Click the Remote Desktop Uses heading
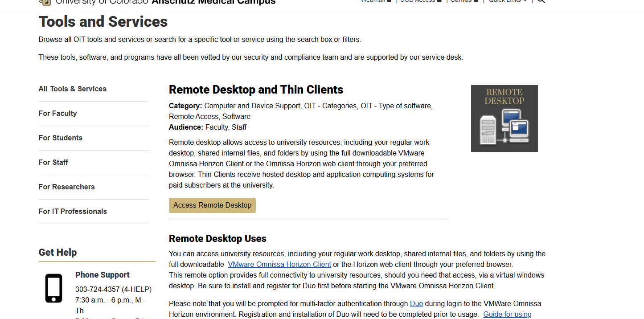The width and height of the screenshot is (644, 319). 217,238
